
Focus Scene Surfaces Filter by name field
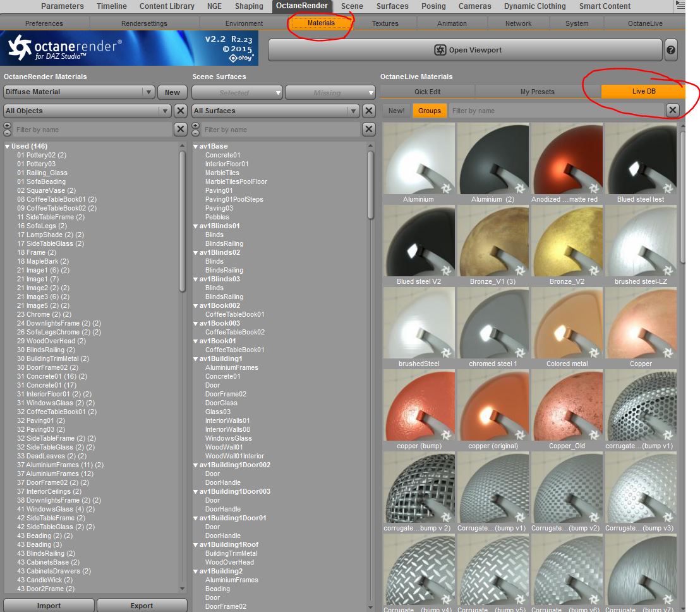pos(281,130)
